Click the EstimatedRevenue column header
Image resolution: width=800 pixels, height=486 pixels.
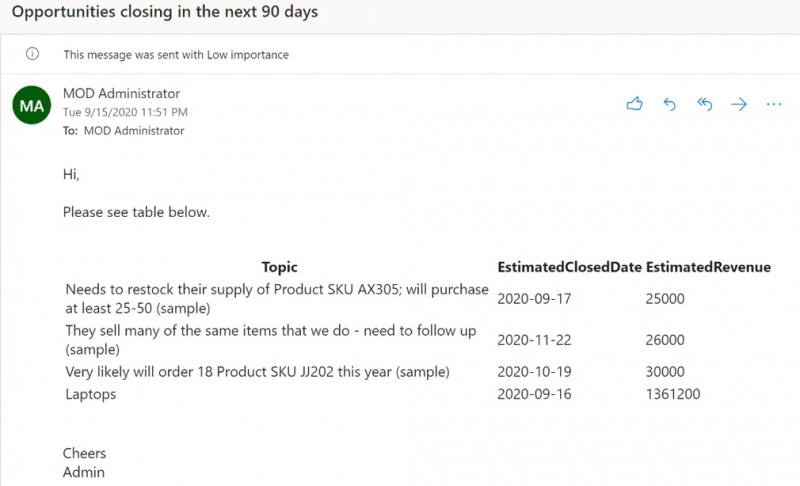coord(708,267)
